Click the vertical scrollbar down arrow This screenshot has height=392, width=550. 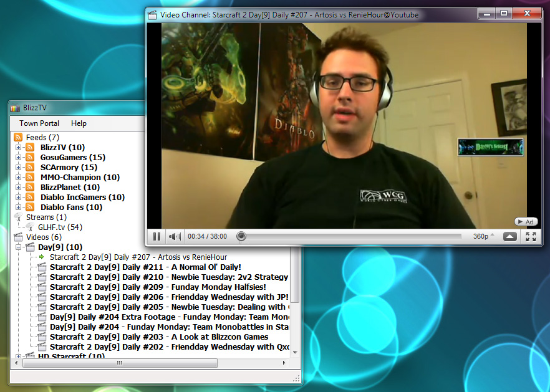click(x=296, y=352)
